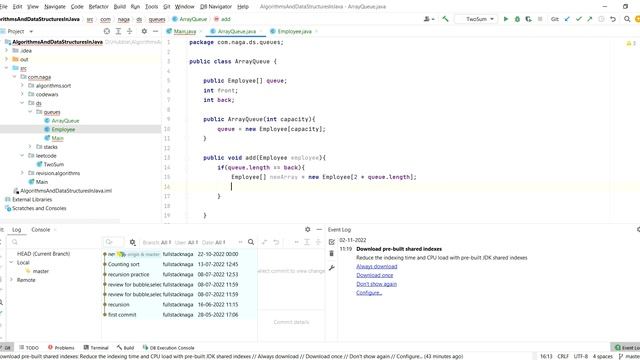640x360 pixels.
Task: Start debugging with the green bug icon
Action: [x=517, y=19]
